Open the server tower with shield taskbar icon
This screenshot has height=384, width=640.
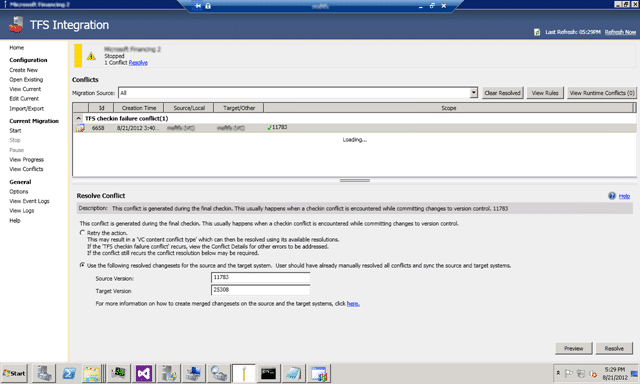pos(169,373)
